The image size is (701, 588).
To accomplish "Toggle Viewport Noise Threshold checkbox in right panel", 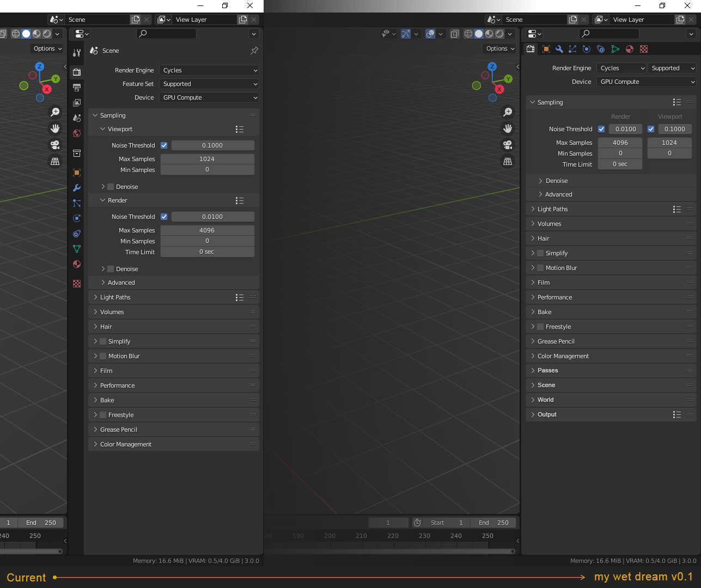I will [x=651, y=129].
